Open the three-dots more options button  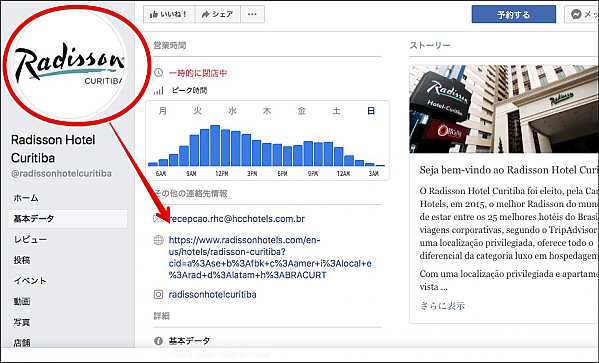[252, 15]
